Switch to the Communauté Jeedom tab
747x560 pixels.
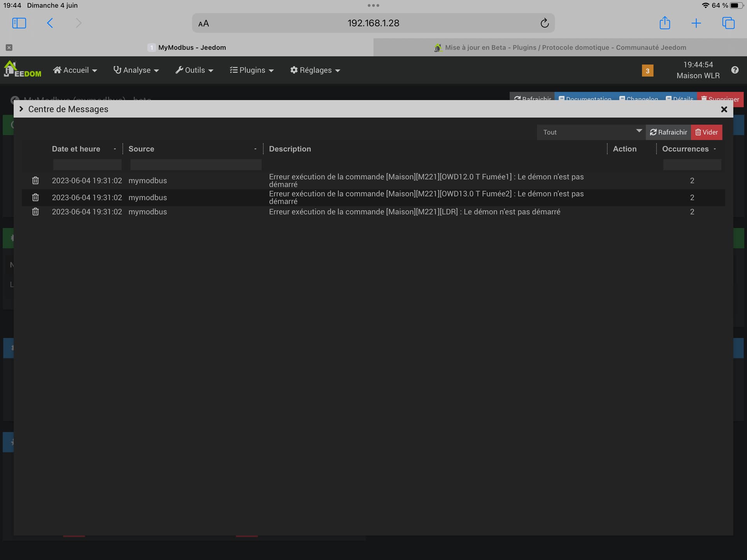point(560,47)
